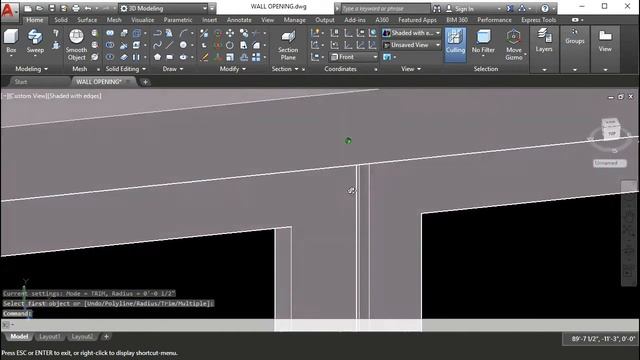Toggle the Culling selection option
640x360 pixels.
click(455, 45)
